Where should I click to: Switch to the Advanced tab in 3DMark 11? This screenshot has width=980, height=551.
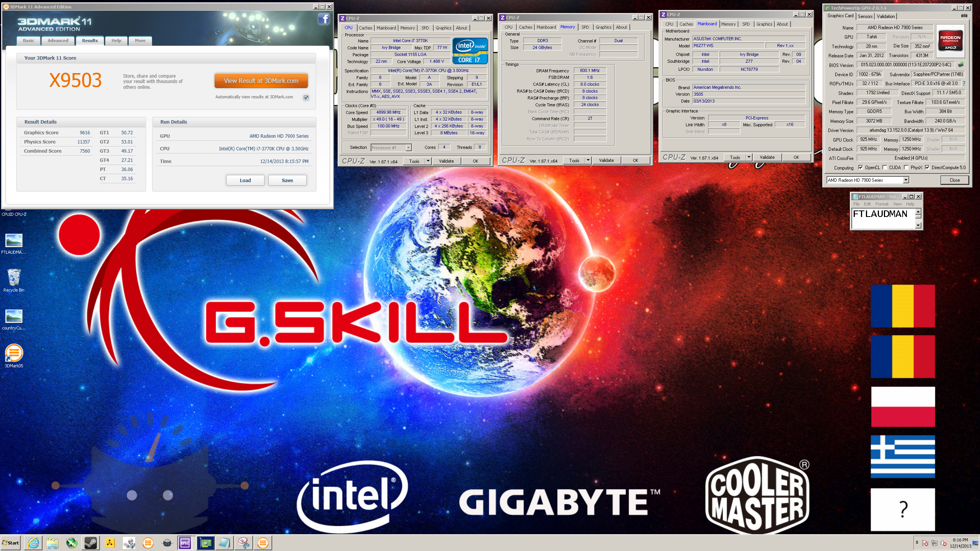click(x=58, y=41)
